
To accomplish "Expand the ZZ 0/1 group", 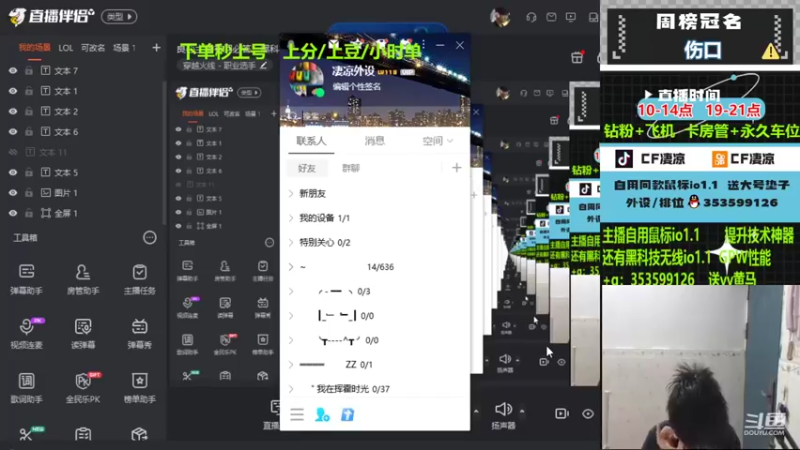I will [291, 364].
